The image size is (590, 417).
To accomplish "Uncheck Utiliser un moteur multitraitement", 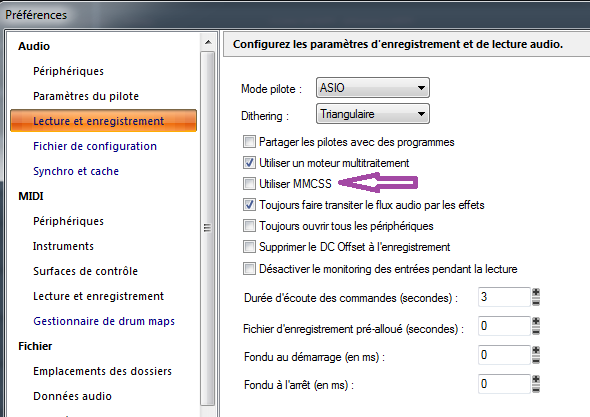I will (x=249, y=163).
